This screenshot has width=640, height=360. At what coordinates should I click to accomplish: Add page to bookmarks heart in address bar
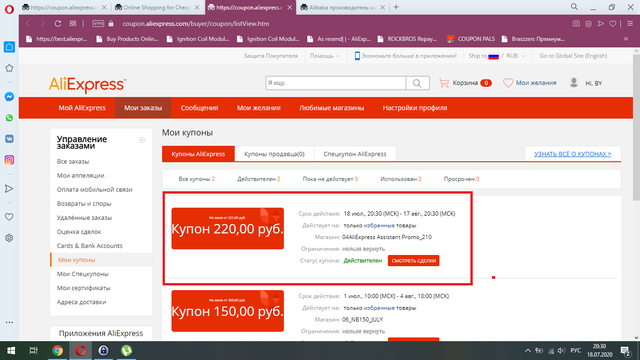(x=613, y=24)
